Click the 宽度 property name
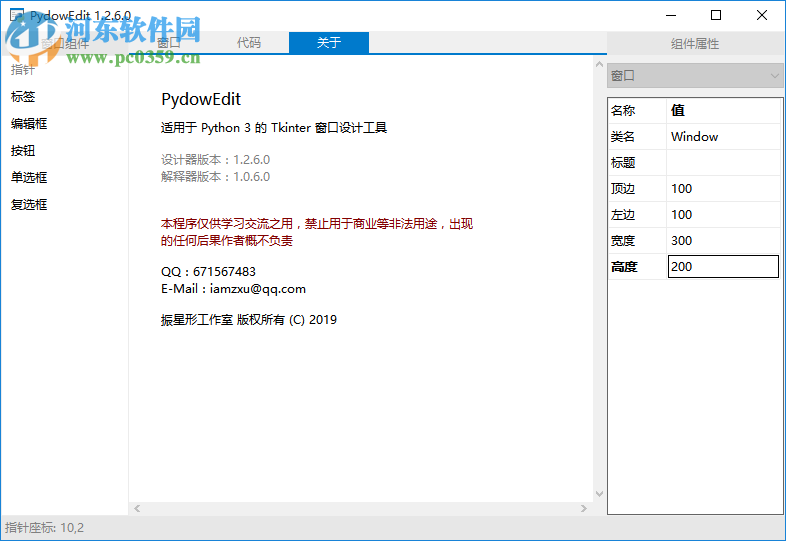This screenshot has width=786, height=541. pos(638,241)
